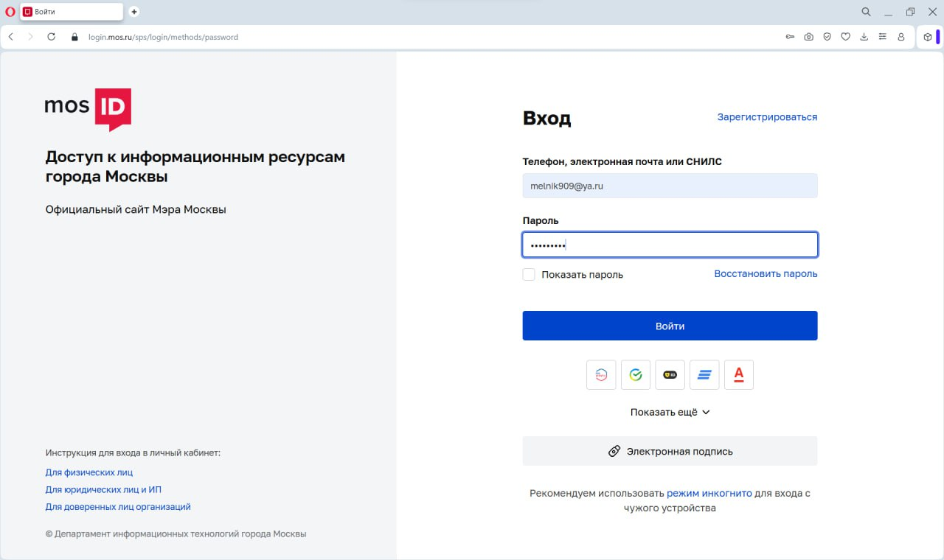Click the Зарегистрироваться link
This screenshot has height=560, width=944.
(767, 116)
